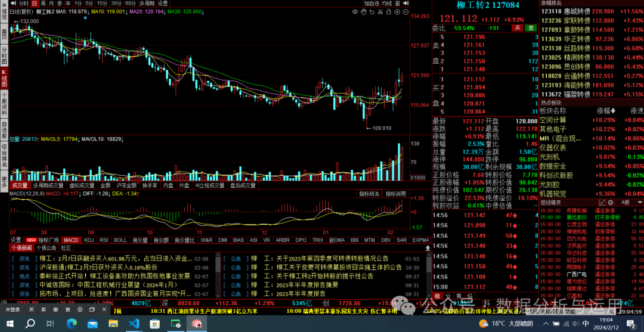This screenshot has height=332, width=644.
Task: Launch Microsoft Edge from the taskbar
Action: click(72, 324)
